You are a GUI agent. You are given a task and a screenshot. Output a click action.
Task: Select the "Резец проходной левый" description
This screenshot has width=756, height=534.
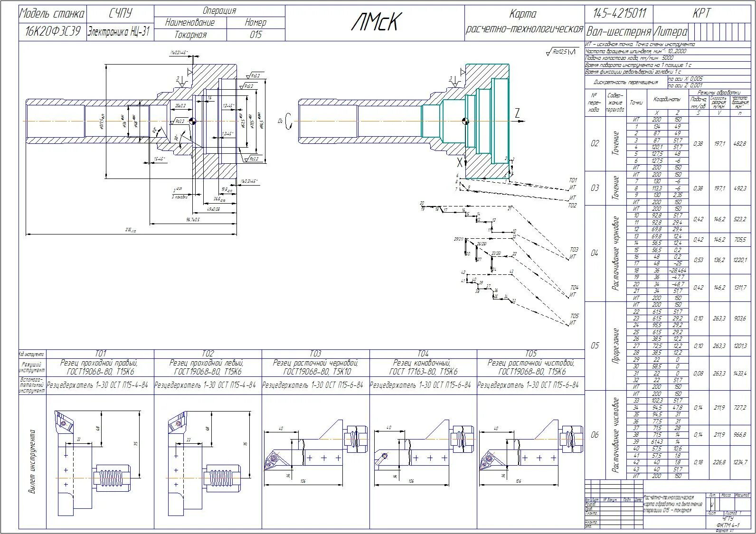[x=208, y=367]
